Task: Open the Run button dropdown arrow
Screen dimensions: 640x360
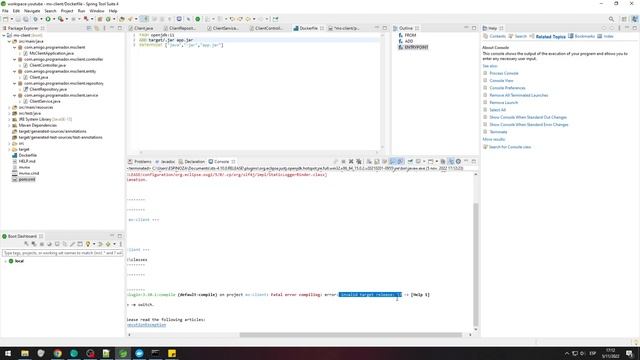Action: [x=53, y=19]
